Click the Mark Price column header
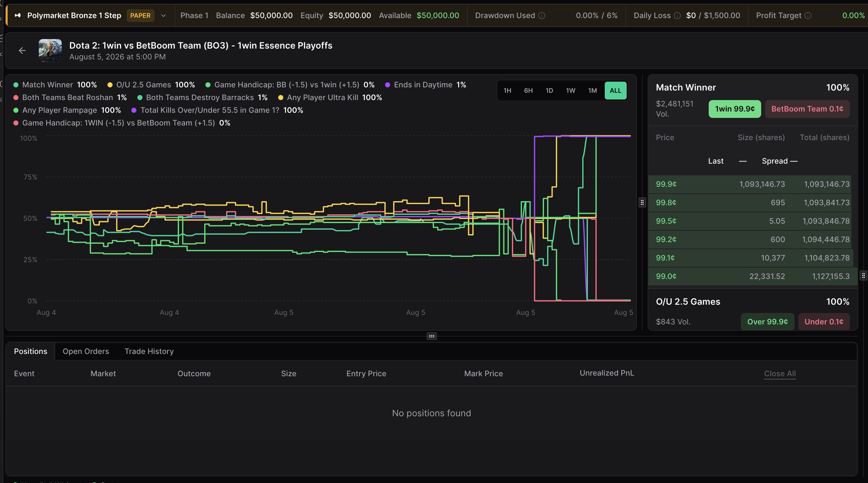This screenshot has width=868, height=483. coord(484,374)
